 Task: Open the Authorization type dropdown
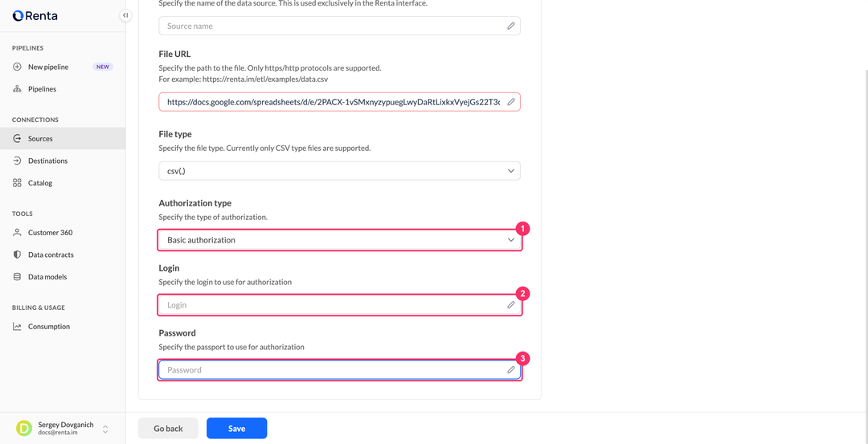click(x=339, y=240)
